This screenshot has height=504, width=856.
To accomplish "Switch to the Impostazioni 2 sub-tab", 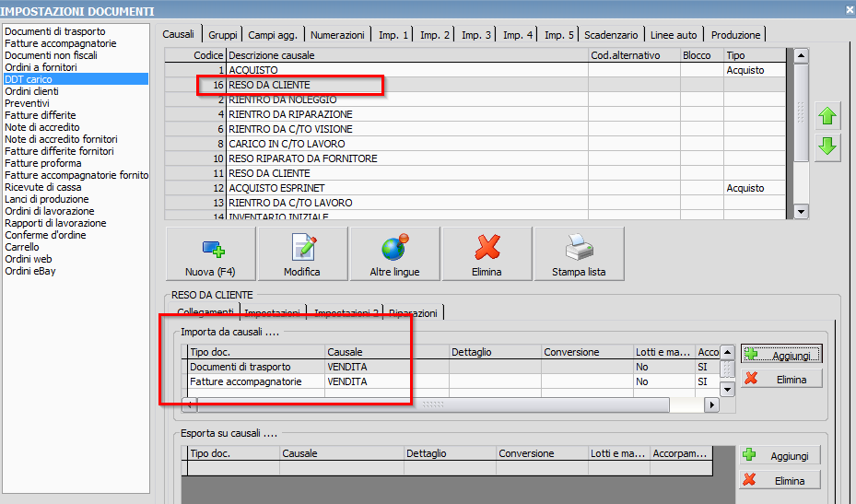I will [346, 313].
